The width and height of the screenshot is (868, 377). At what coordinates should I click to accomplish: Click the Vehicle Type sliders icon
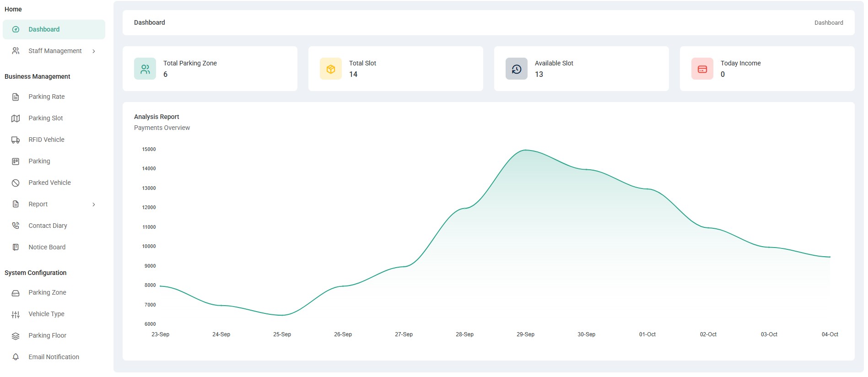16,314
